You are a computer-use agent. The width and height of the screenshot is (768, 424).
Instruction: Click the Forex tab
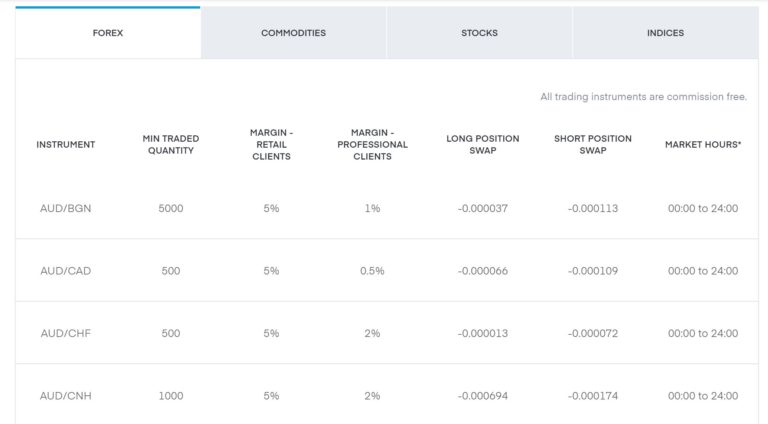click(108, 33)
